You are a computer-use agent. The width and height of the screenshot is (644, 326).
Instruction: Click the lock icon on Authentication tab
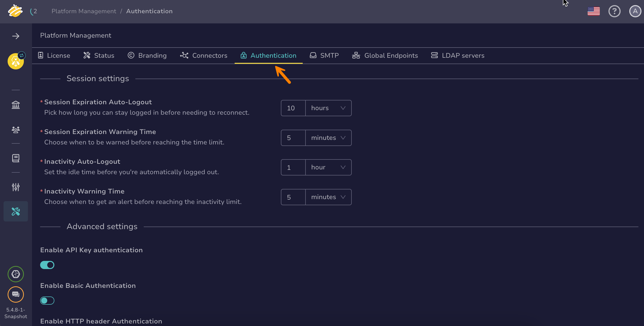[x=244, y=55]
